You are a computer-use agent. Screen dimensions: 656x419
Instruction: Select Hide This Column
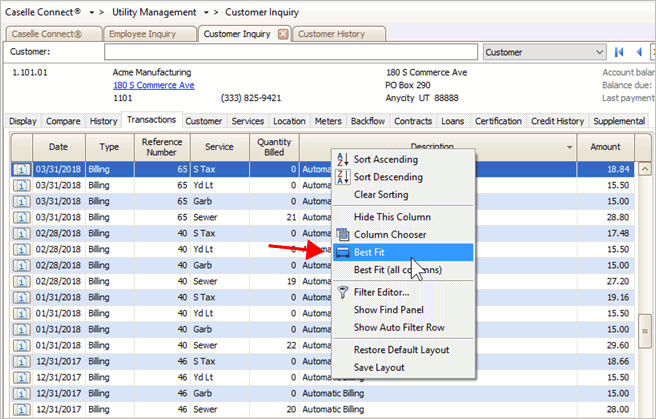(405, 217)
